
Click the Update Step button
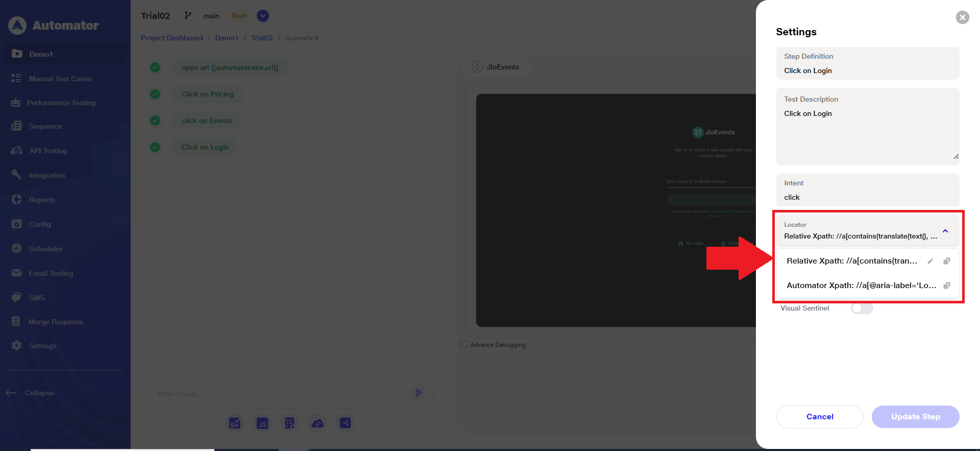tap(915, 417)
